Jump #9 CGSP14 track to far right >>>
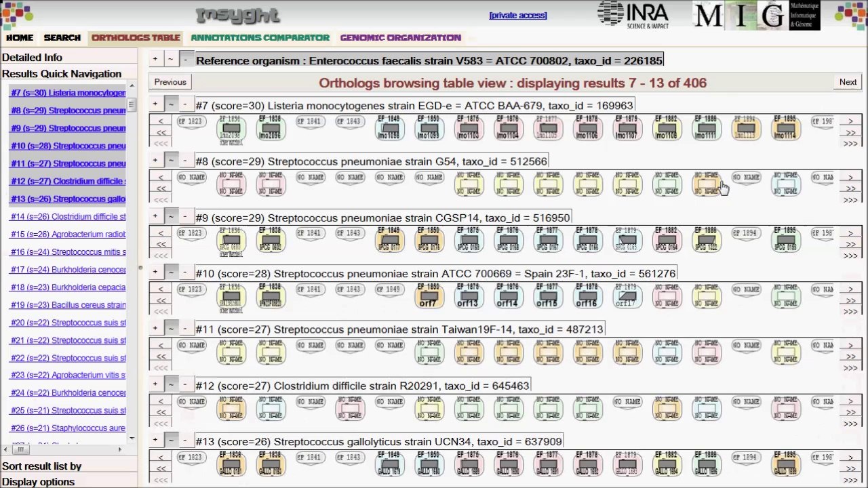 [x=850, y=256]
